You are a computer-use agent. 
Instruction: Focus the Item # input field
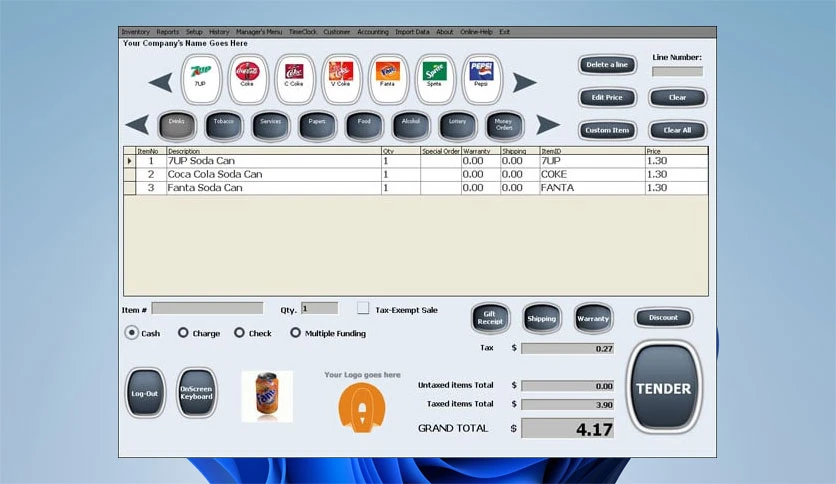tap(207, 308)
